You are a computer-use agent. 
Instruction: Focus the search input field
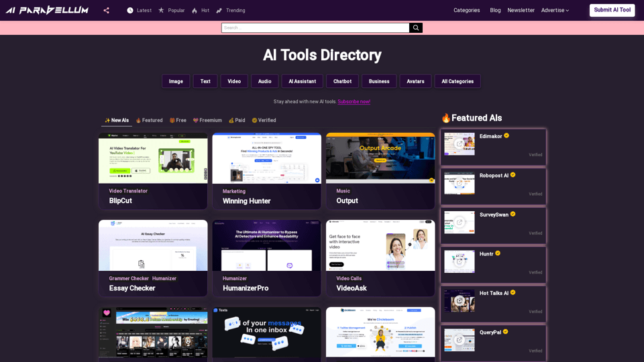[315, 27]
